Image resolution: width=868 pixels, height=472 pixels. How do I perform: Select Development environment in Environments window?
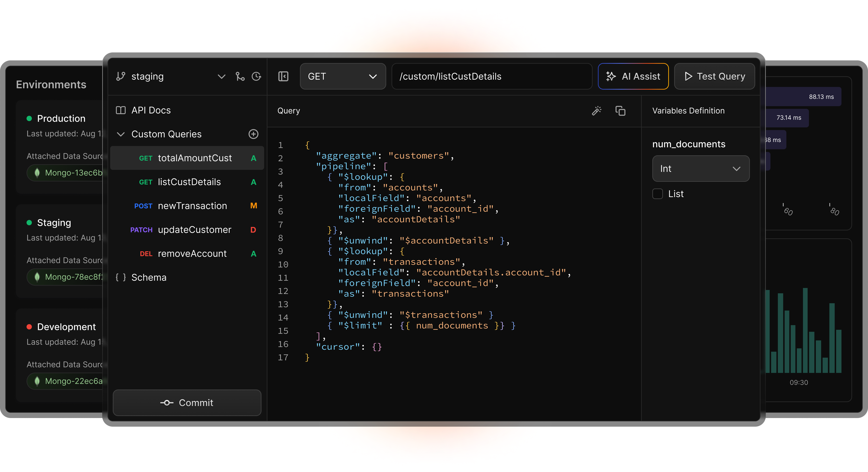coord(66,327)
